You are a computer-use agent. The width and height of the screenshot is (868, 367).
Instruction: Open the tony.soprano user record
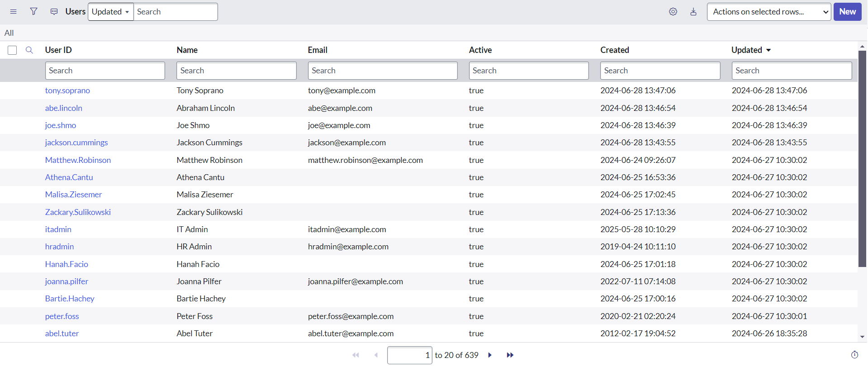tap(67, 91)
